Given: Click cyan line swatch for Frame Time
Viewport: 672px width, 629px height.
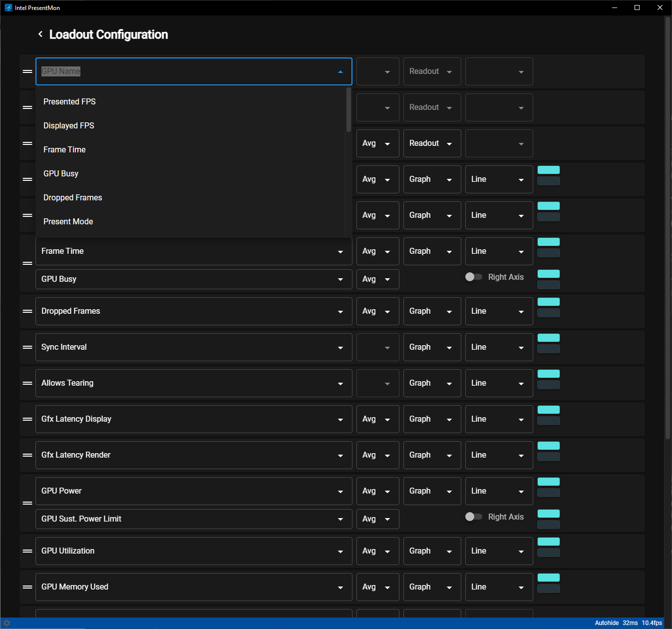Looking at the screenshot, I should [549, 242].
